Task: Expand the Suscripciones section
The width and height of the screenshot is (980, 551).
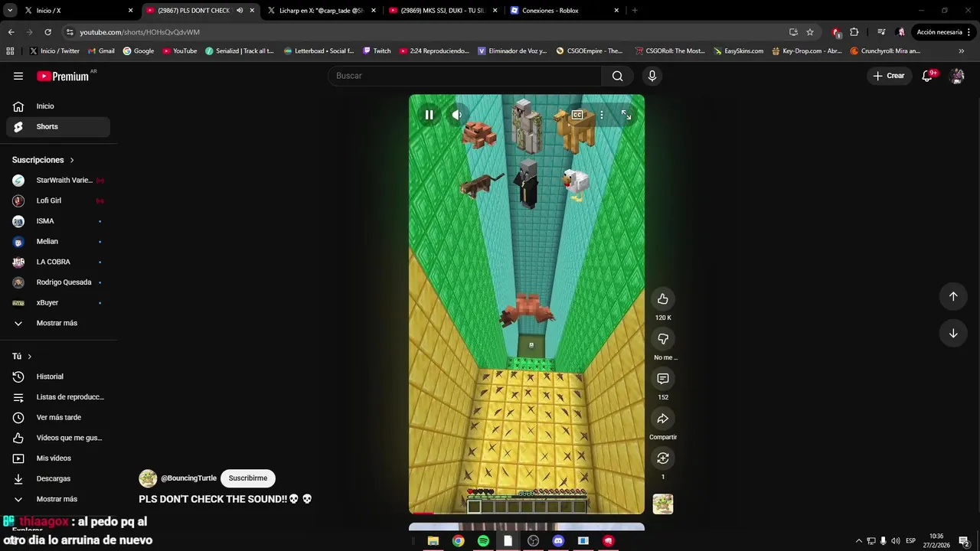Action: click(44, 160)
